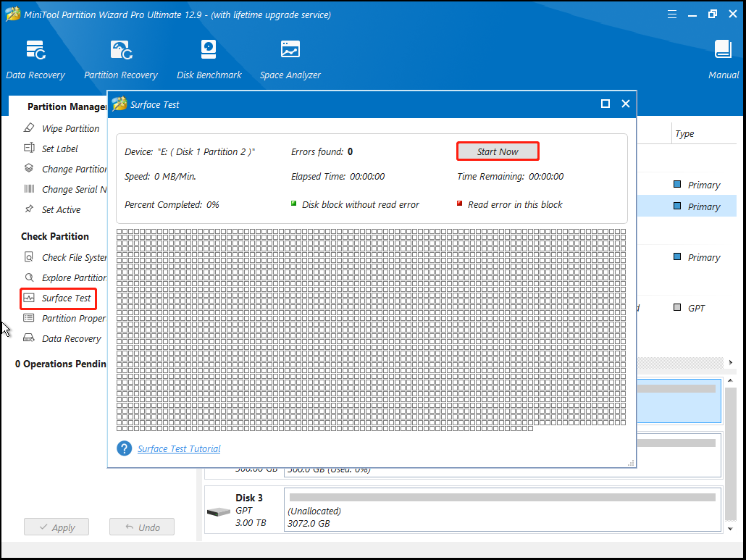746x560 pixels.
Task: Click the Type column header
Action: click(684, 134)
